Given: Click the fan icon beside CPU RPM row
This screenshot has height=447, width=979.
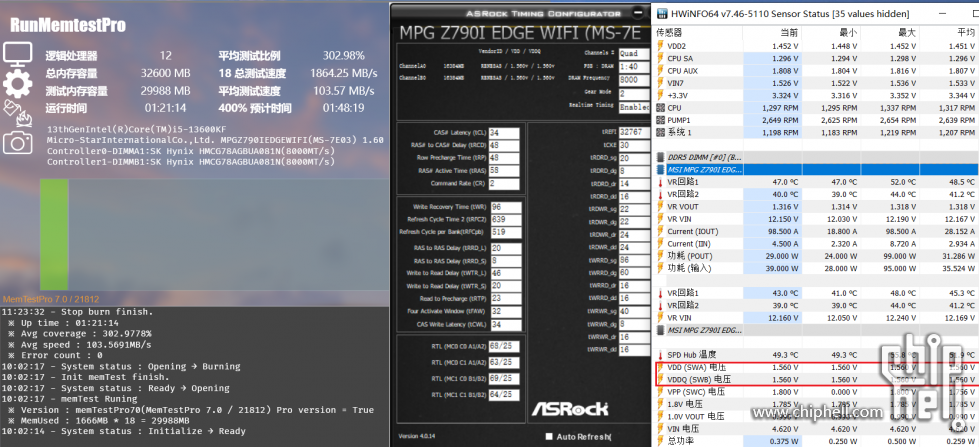Looking at the screenshot, I should click(x=661, y=107).
